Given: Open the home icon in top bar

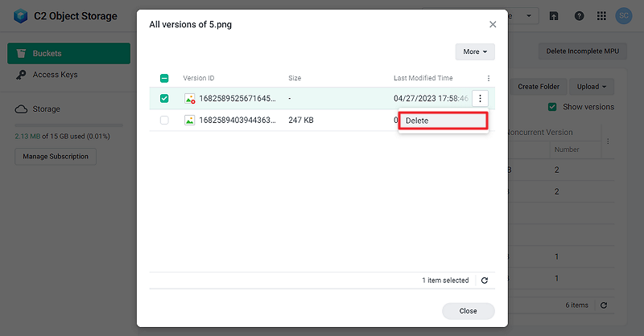Looking at the screenshot, I should [x=554, y=16].
